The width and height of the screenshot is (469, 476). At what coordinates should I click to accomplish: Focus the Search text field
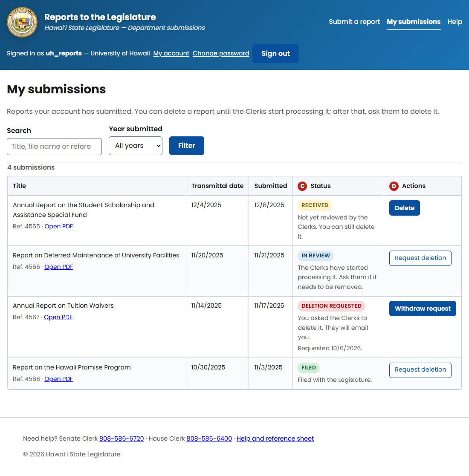coord(55,147)
